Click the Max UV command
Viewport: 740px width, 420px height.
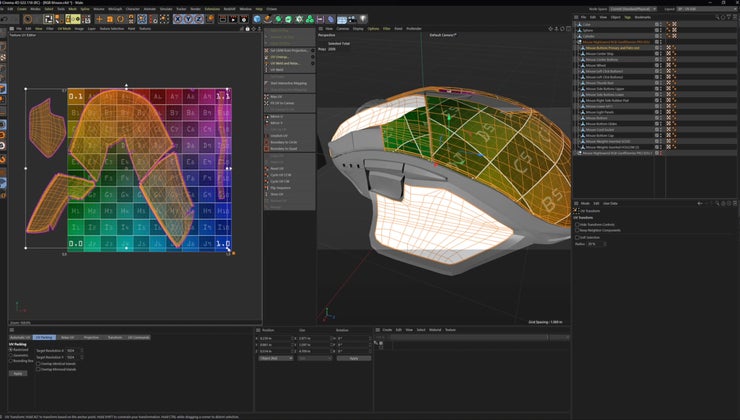click(277, 97)
